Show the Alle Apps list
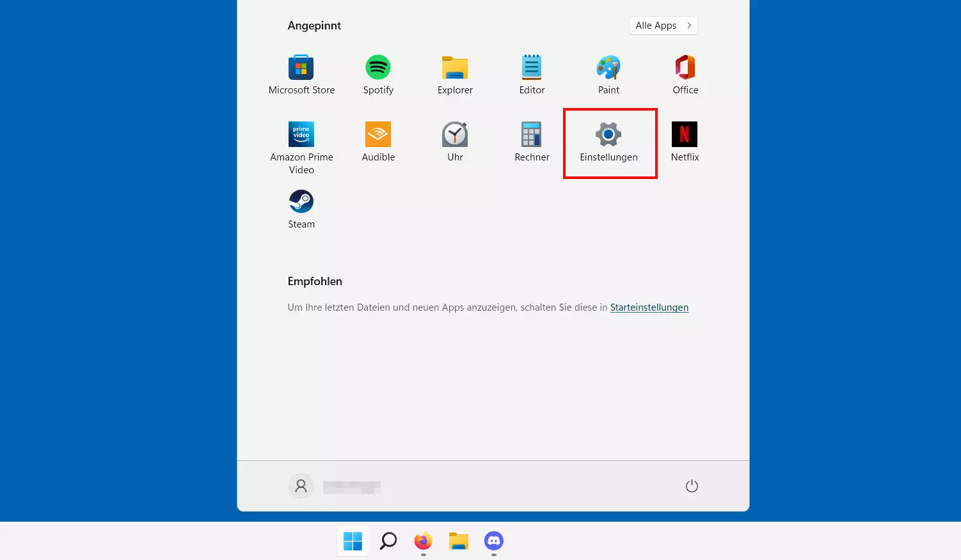This screenshot has width=961, height=560. tap(663, 26)
